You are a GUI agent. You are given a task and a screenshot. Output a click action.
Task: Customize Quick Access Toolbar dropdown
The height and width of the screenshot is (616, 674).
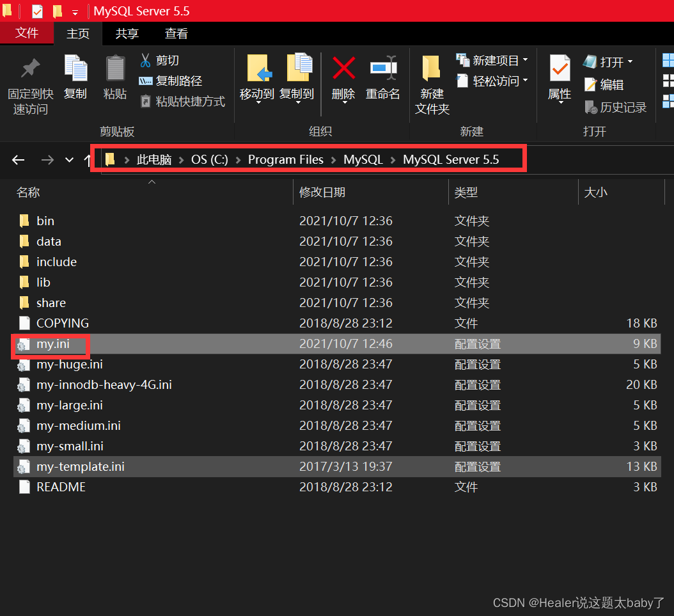click(75, 13)
